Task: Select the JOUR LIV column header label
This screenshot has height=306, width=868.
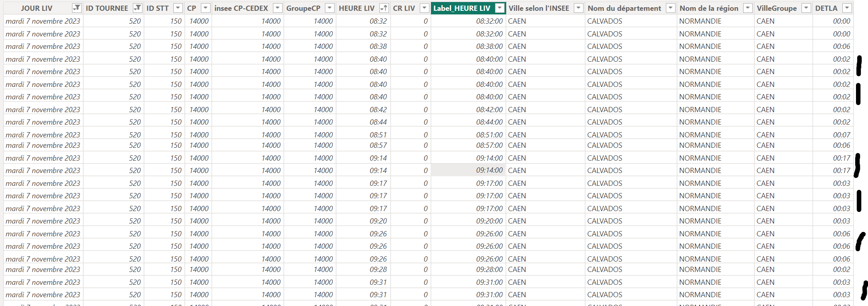Action: [x=37, y=8]
